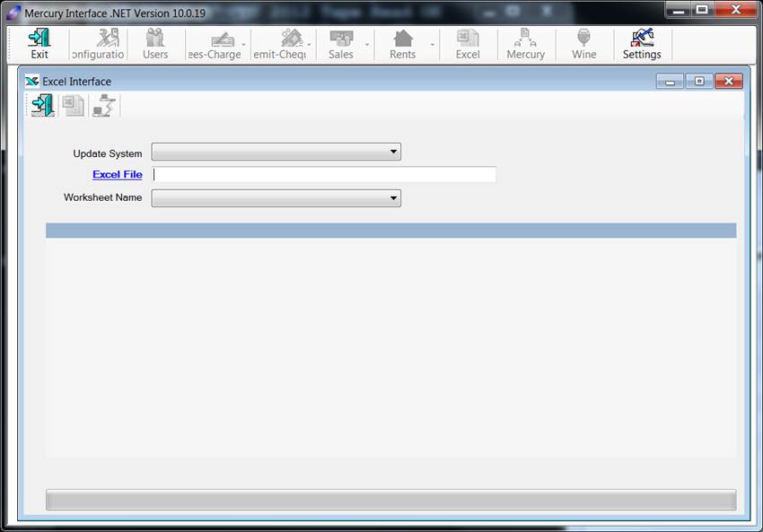
Task: Open the Excel toolbar item
Action: tap(468, 44)
